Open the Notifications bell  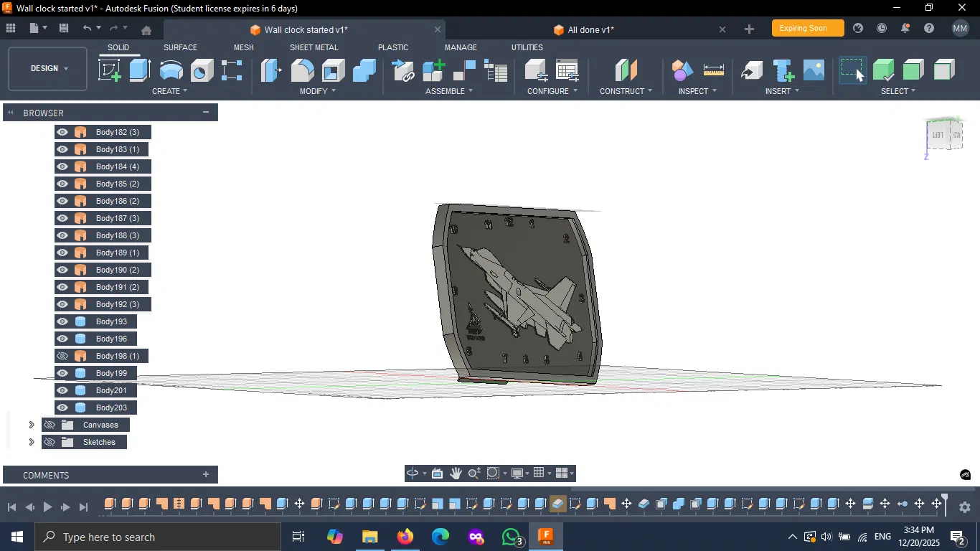click(905, 28)
